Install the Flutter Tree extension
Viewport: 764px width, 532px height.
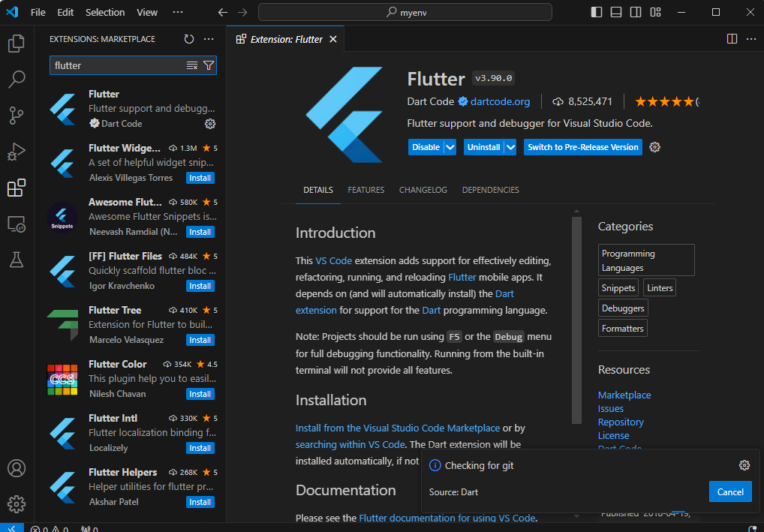(200, 340)
